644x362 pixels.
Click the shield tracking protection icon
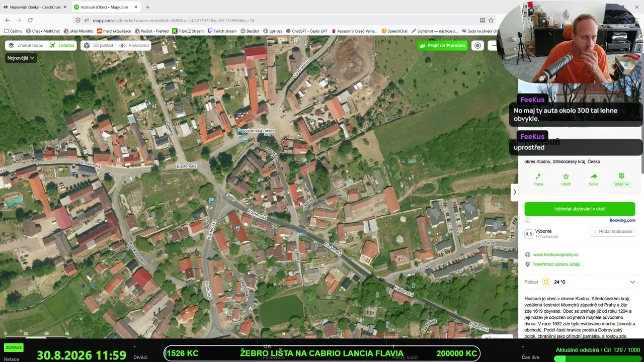[78, 20]
